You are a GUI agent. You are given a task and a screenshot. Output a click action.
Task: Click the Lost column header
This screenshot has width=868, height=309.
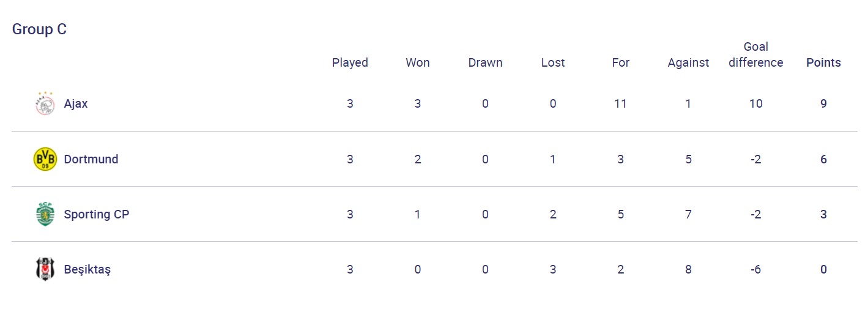click(553, 62)
